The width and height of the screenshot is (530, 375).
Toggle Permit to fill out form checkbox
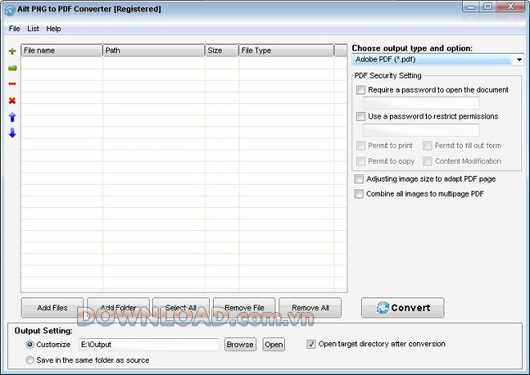pos(427,146)
